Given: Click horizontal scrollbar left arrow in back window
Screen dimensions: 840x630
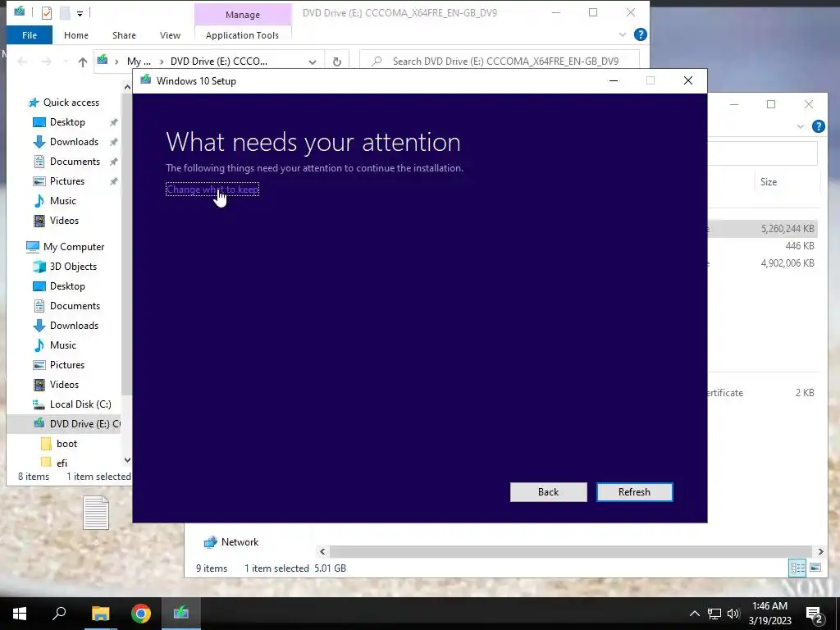Looking at the screenshot, I should point(322,551).
